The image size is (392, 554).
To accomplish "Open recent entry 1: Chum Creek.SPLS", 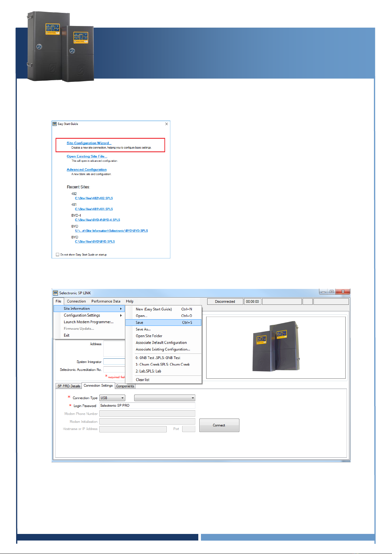I will (163, 364).
